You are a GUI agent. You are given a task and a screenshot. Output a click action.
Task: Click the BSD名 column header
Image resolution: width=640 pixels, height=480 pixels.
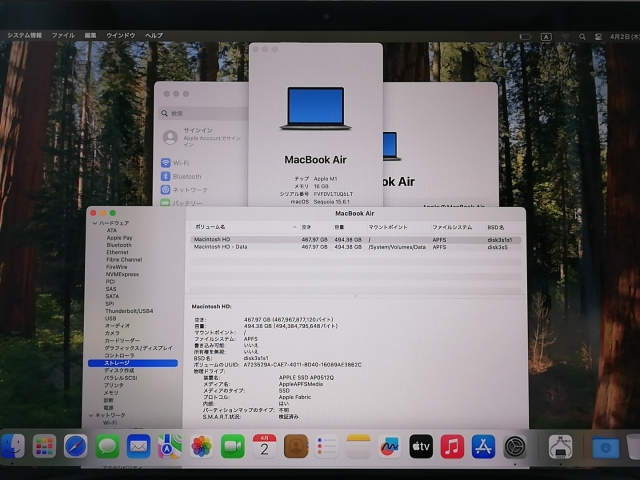tap(496, 227)
